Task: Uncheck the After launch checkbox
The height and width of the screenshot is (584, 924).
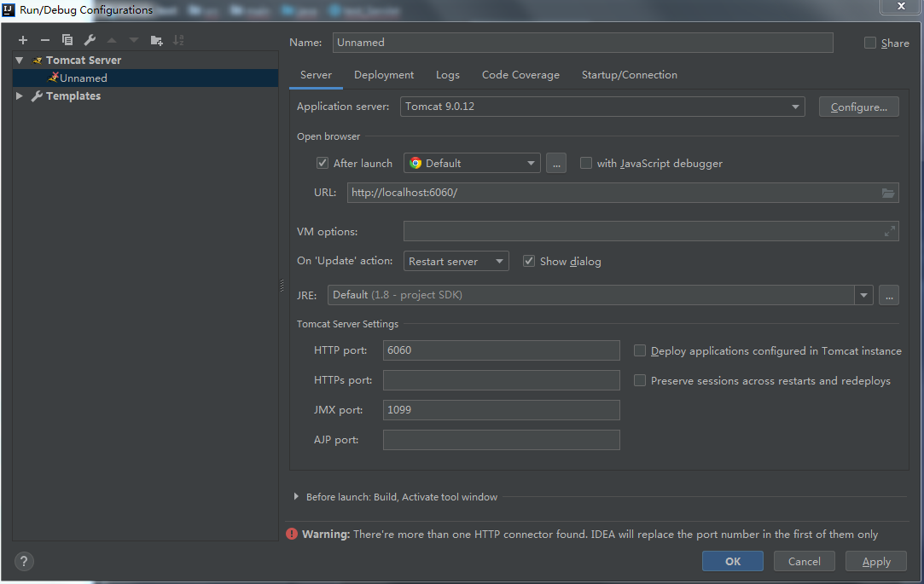Action: coord(323,163)
